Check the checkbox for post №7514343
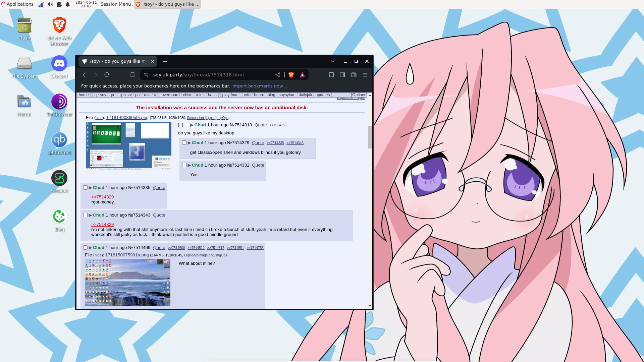Image resolution: width=644 pixels, height=362 pixels. [85, 215]
